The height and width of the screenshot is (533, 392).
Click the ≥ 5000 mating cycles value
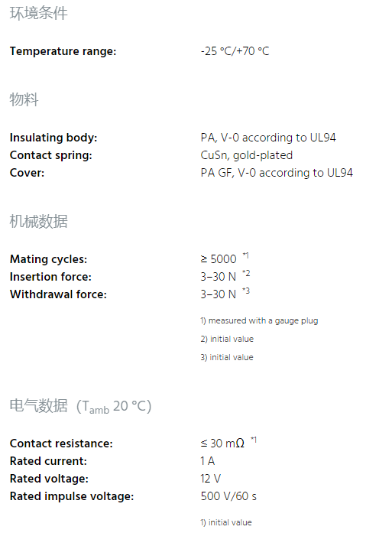(219, 259)
